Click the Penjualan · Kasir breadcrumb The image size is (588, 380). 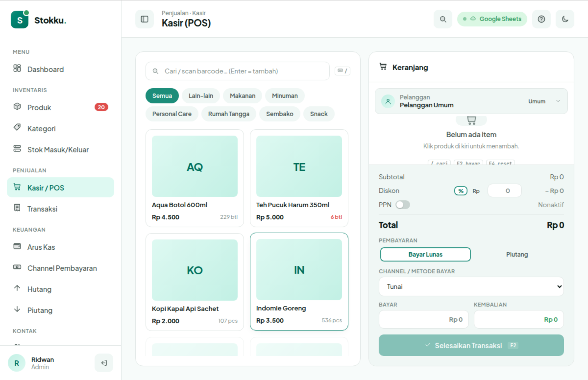[184, 13]
